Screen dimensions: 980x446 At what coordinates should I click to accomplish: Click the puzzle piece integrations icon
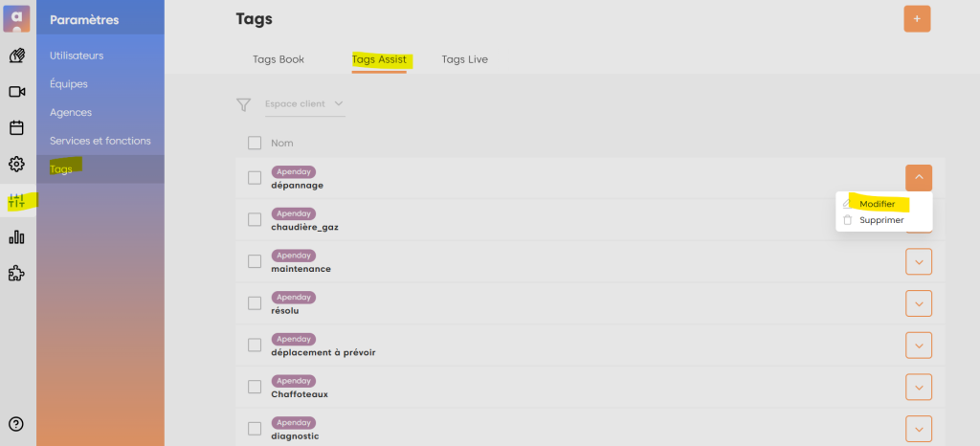16,274
